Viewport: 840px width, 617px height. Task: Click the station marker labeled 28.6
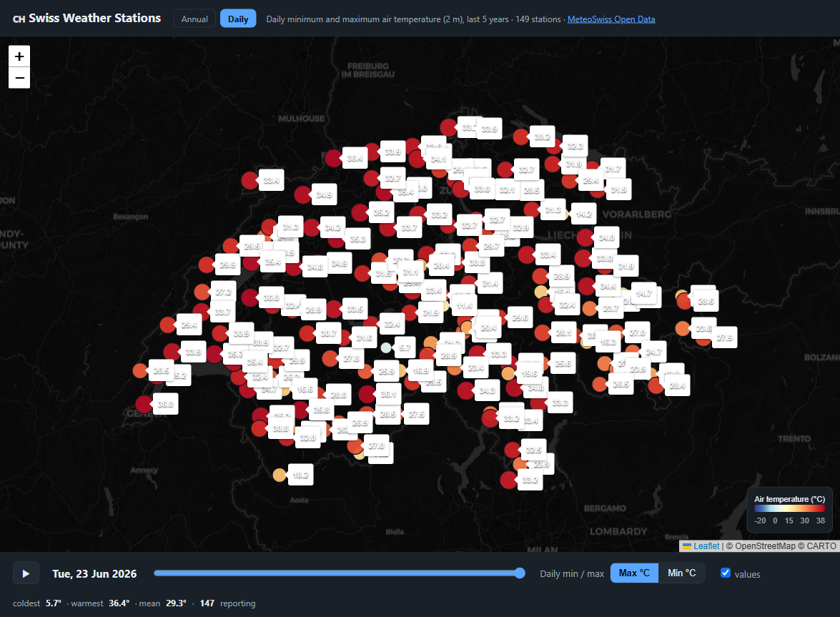tap(685, 301)
